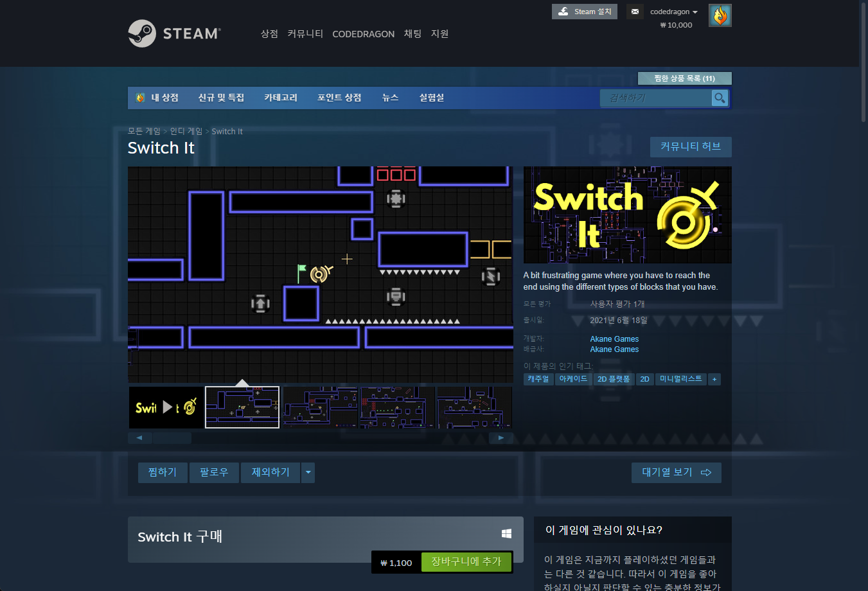
Task: Open the mail inbox envelope icon
Action: click(x=635, y=12)
